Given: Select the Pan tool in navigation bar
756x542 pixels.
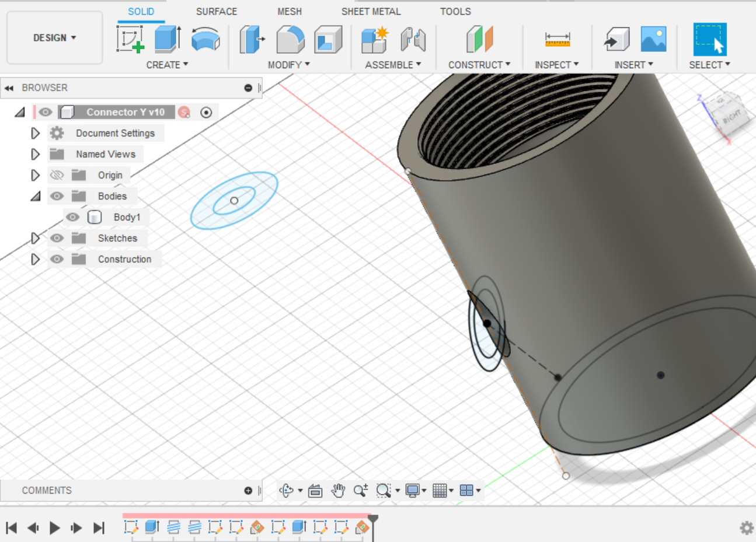Looking at the screenshot, I should [338, 491].
